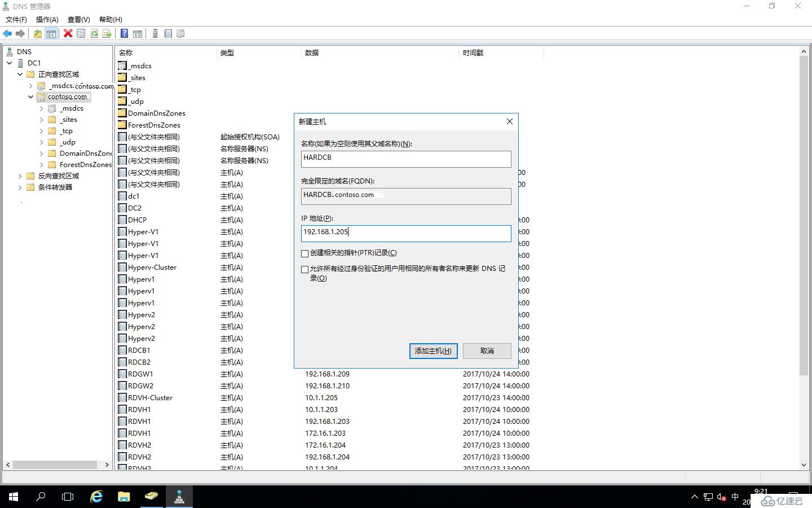812x508 pixels.
Task: Open the 文件(F) menu
Action: pyautogui.click(x=16, y=20)
